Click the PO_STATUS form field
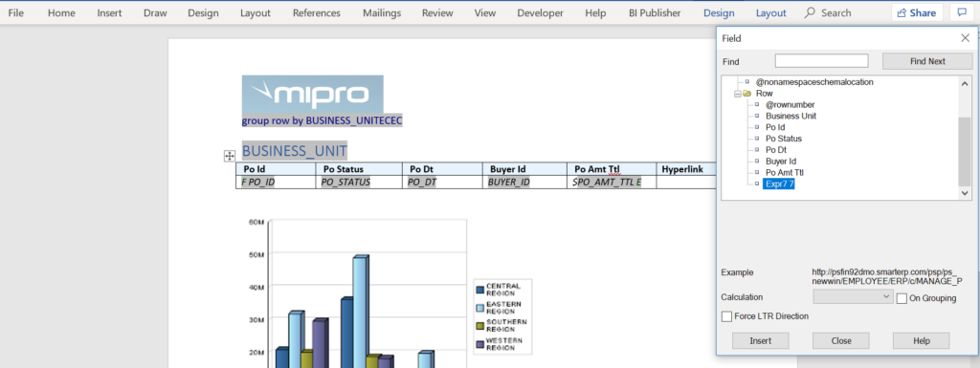The image size is (980, 368). click(x=345, y=183)
